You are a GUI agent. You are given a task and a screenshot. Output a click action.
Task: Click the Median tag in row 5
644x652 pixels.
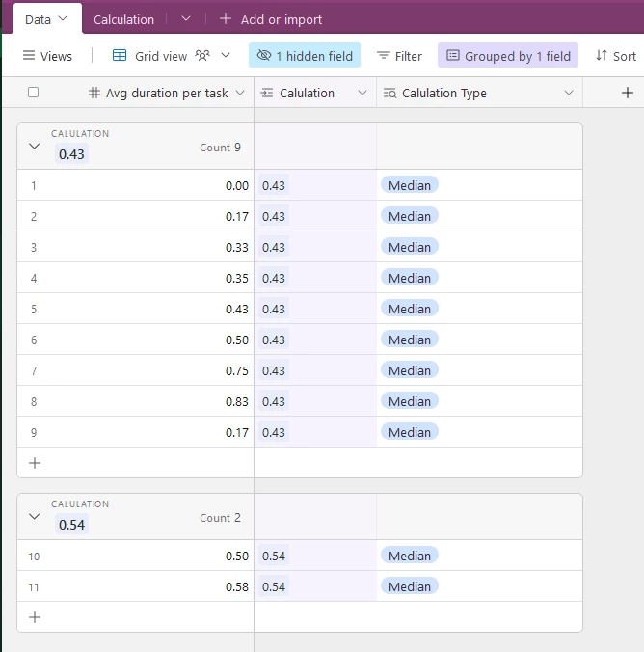tap(410, 309)
